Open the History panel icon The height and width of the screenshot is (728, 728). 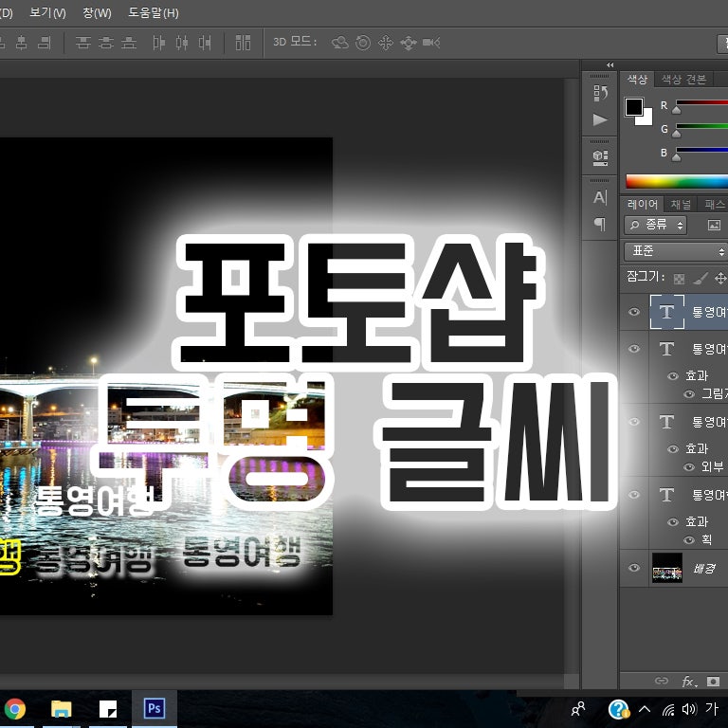pos(600,94)
